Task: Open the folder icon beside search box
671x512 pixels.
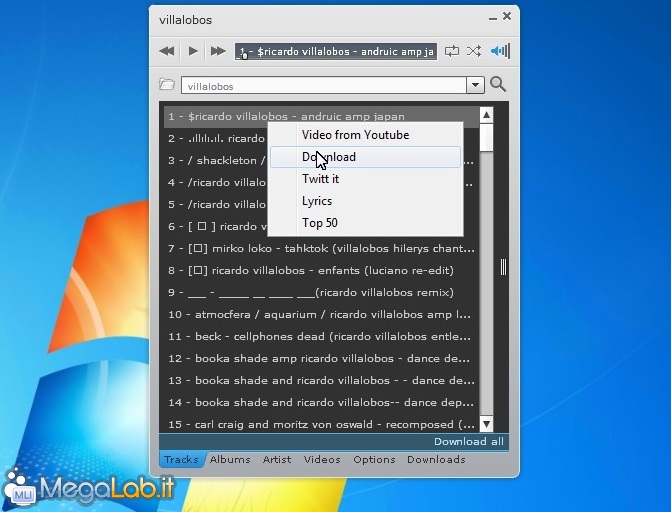Action: (x=167, y=84)
